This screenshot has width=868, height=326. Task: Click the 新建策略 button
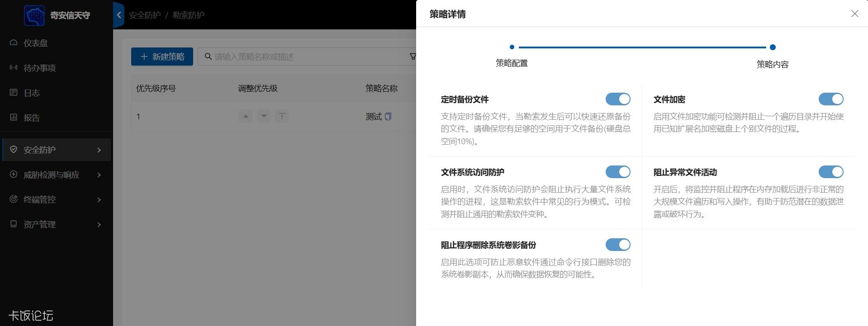pyautogui.click(x=162, y=57)
